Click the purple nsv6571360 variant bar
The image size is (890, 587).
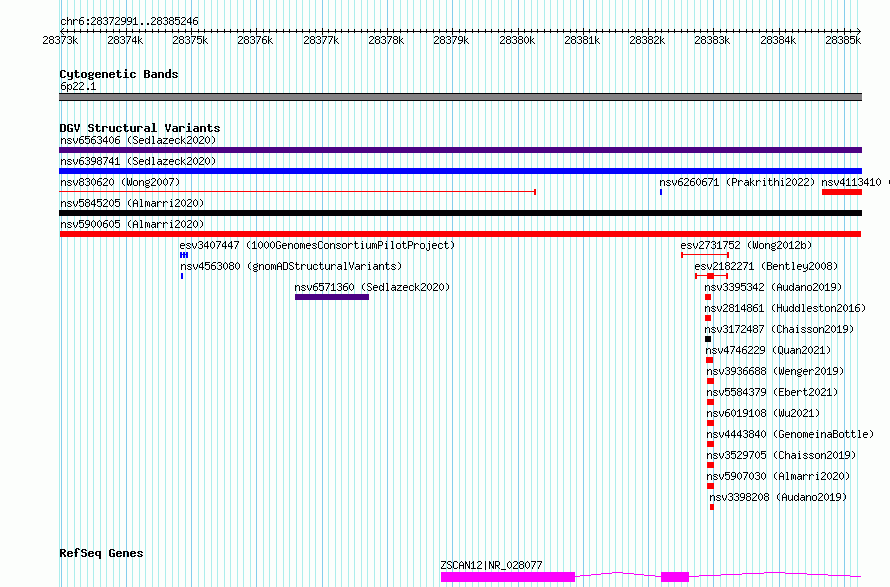click(x=332, y=297)
